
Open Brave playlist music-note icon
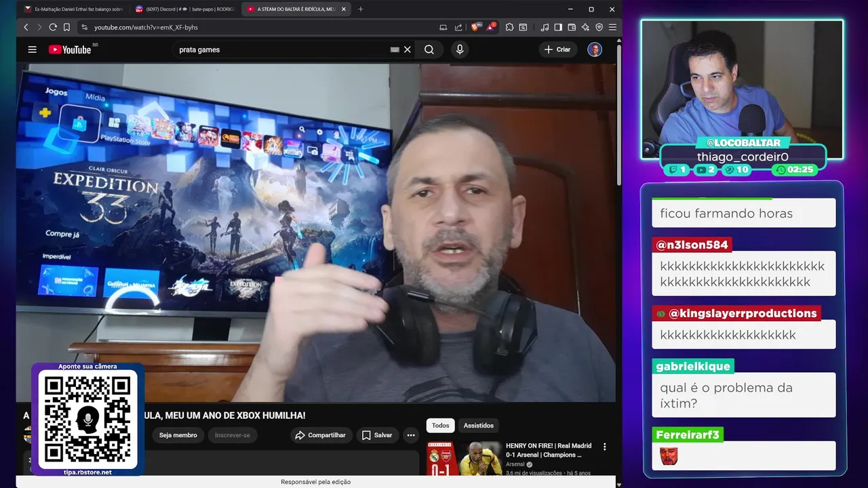click(x=545, y=27)
